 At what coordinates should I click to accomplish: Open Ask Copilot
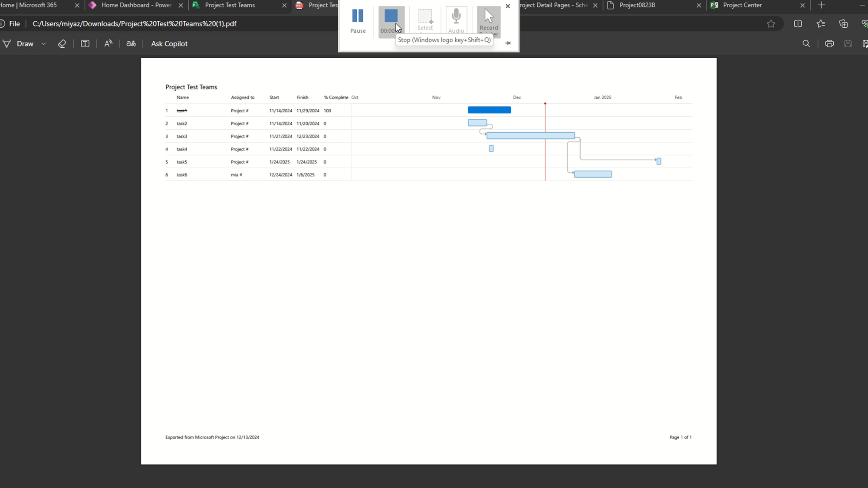tap(169, 44)
